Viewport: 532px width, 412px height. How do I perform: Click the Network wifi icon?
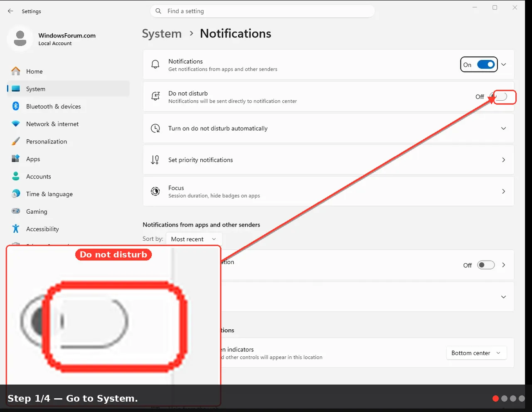click(16, 124)
